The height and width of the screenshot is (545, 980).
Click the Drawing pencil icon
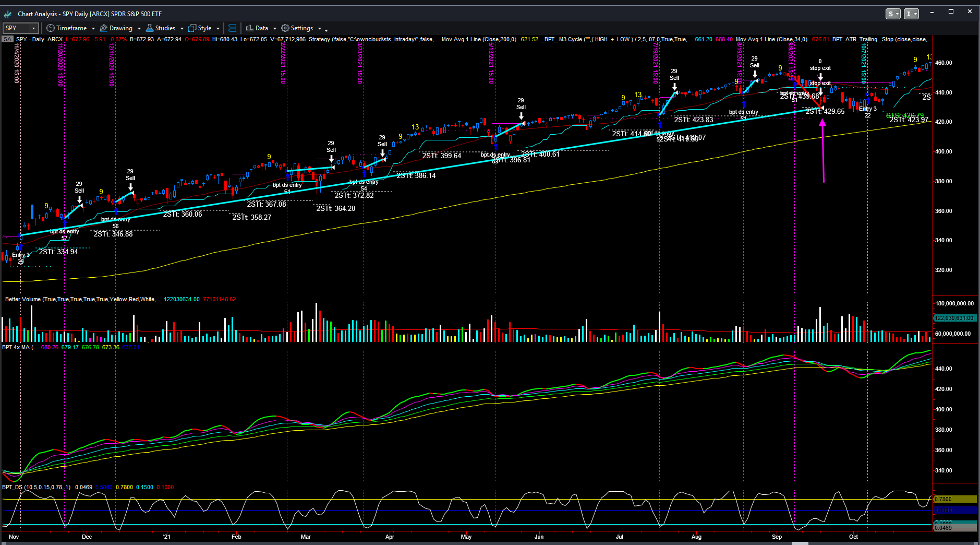pyautogui.click(x=104, y=28)
